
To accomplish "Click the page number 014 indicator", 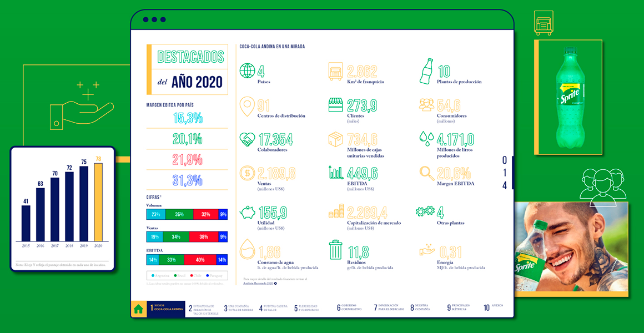I will point(505,173).
